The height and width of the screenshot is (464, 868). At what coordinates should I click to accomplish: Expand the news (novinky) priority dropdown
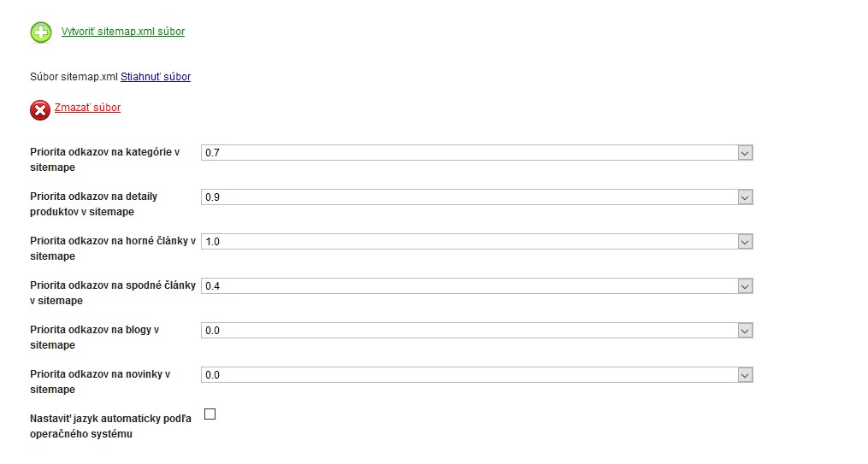[476, 375]
